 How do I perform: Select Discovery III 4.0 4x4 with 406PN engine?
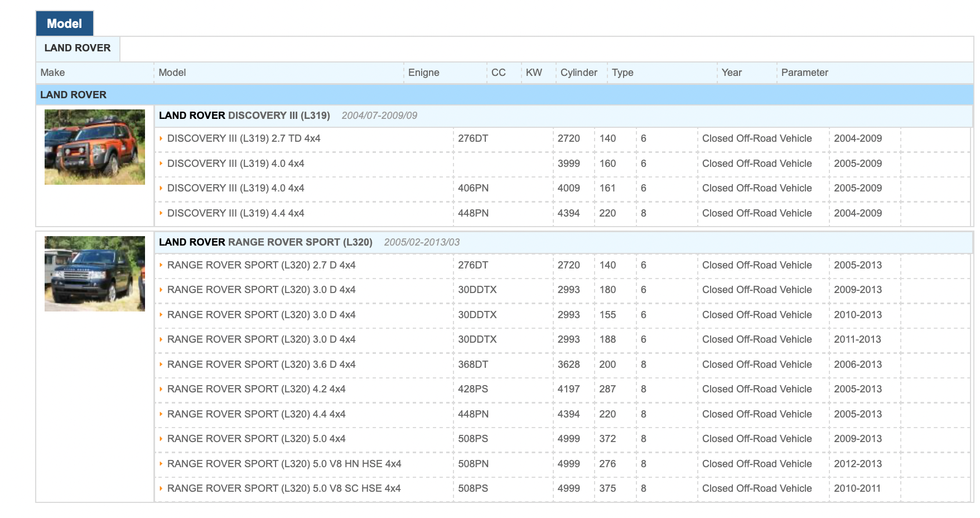click(235, 188)
